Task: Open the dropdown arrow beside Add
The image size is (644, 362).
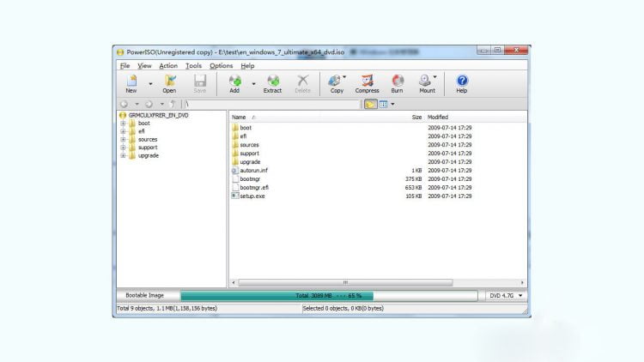Action: click(253, 84)
